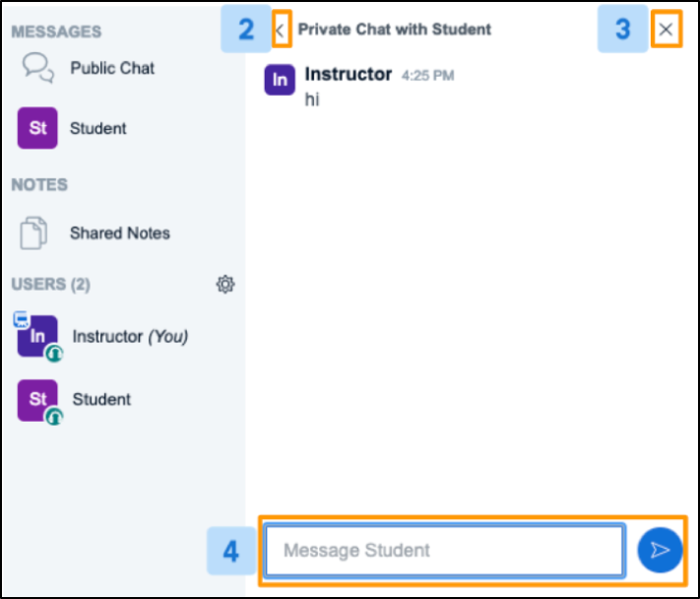Close the Private Chat with Student
Image resolution: width=700 pixels, height=599 pixels.
click(667, 31)
